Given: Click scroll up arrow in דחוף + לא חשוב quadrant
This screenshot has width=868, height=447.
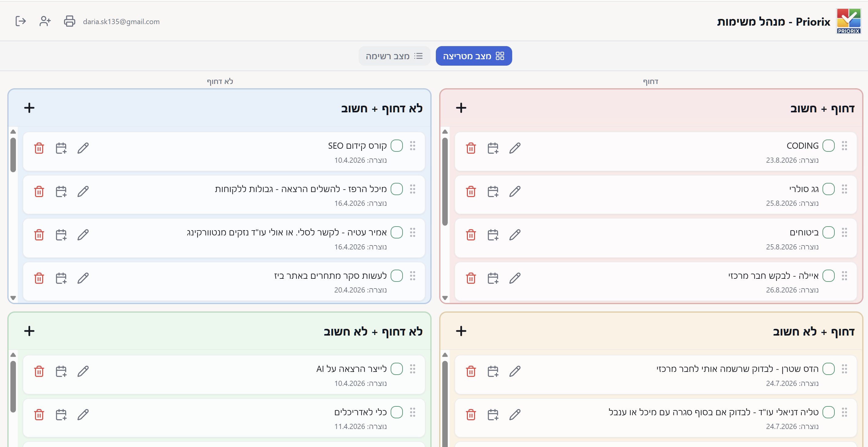Looking at the screenshot, I should click(x=445, y=355).
